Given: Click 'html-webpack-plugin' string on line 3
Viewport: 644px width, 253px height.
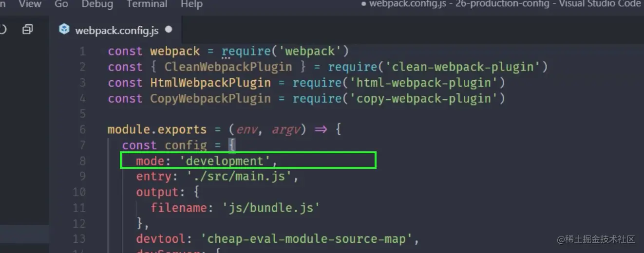Looking at the screenshot, I should coord(423,83).
